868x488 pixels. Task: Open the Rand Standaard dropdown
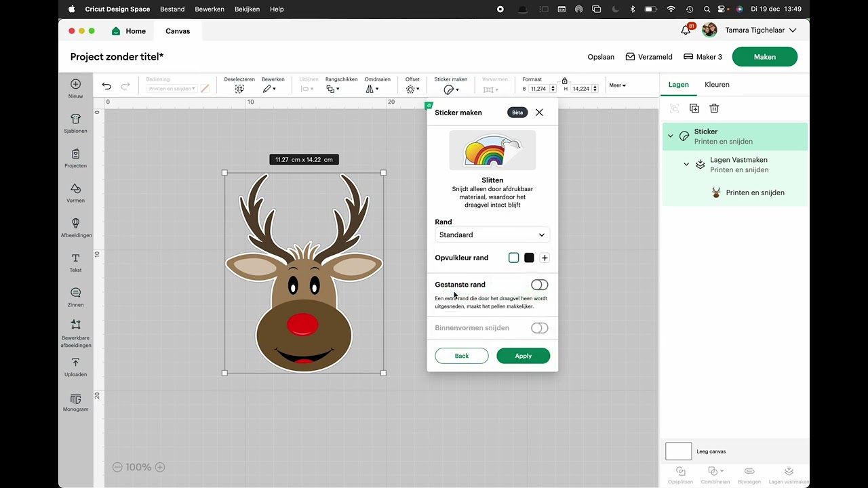tap(492, 235)
